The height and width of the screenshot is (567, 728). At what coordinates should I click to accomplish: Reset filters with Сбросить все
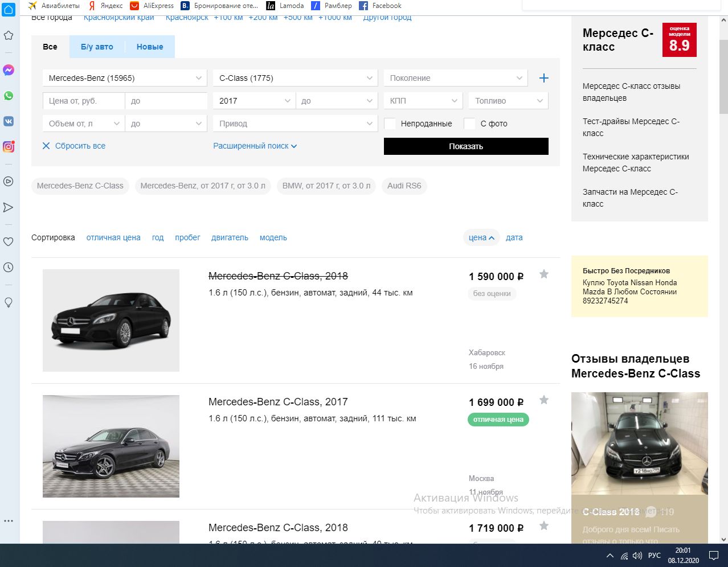tap(74, 146)
